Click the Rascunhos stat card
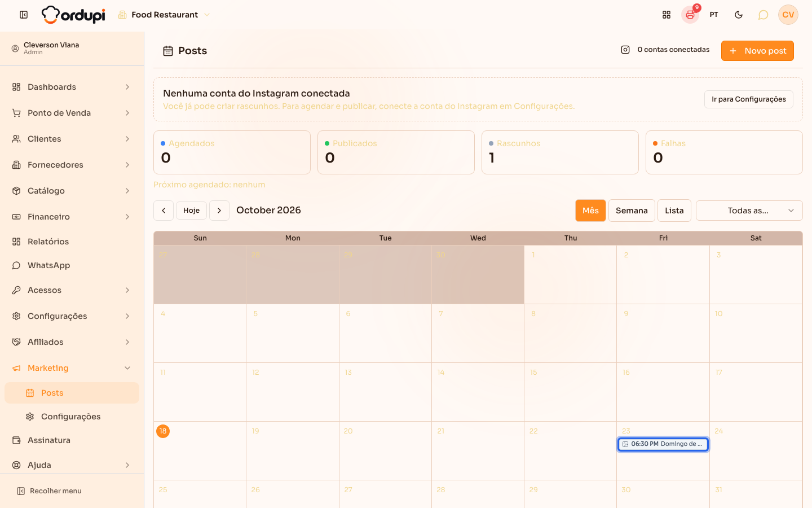The height and width of the screenshot is (508, 812). tap(560, 152)
